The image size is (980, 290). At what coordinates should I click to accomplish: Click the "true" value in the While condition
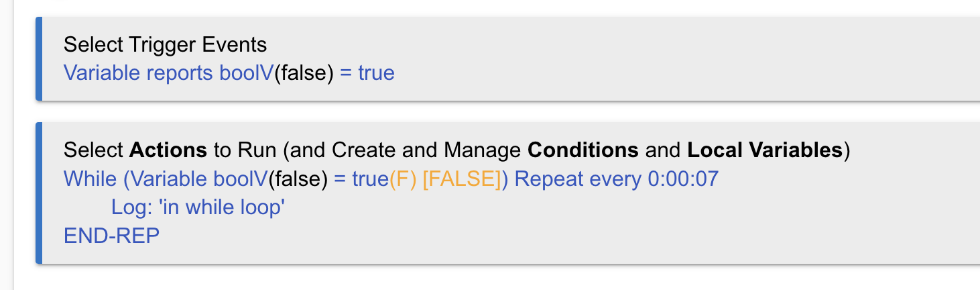370,179
